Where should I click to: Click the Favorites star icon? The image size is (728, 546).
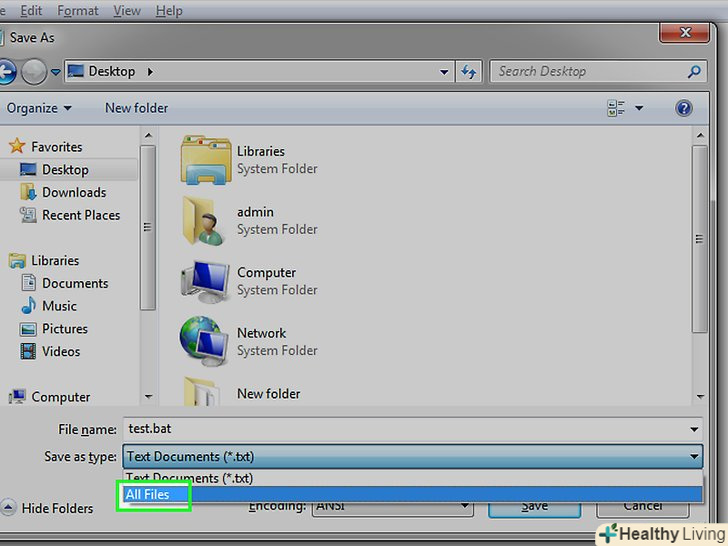pos(17,146)
